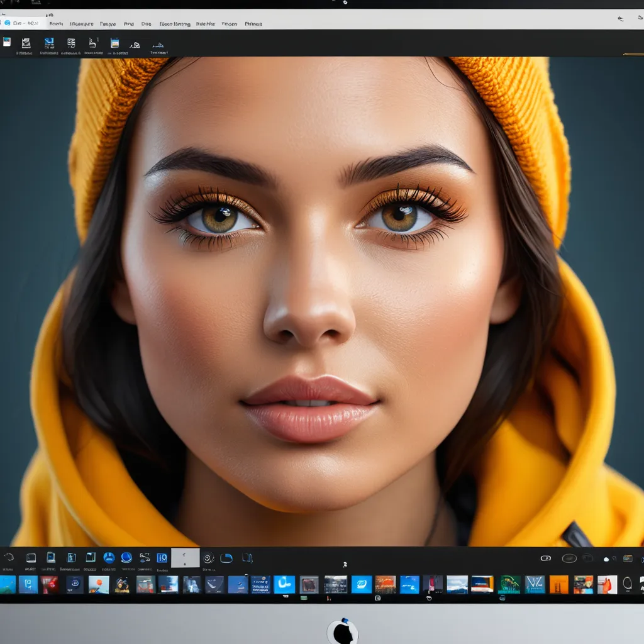Screen dimensions: 644x644
Task: Toggle the gray oval outline button
Action: [x=569, y=558]
